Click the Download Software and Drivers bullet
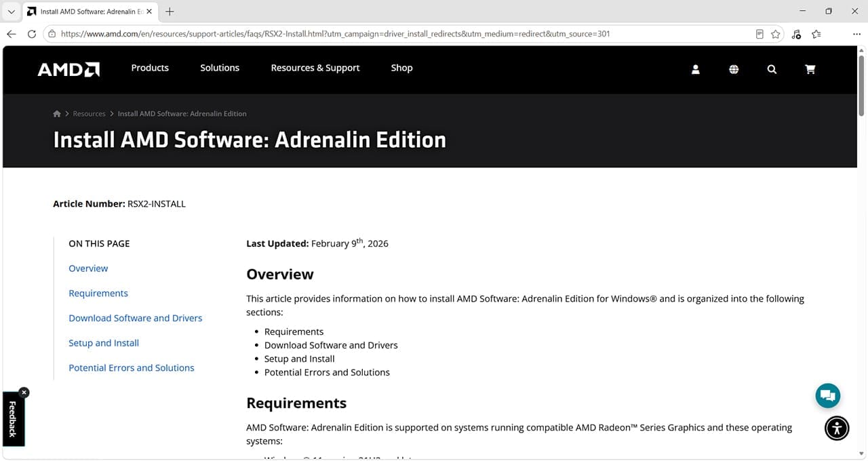Viewport: 868px width, 461px height. click(x=331, y=345)
